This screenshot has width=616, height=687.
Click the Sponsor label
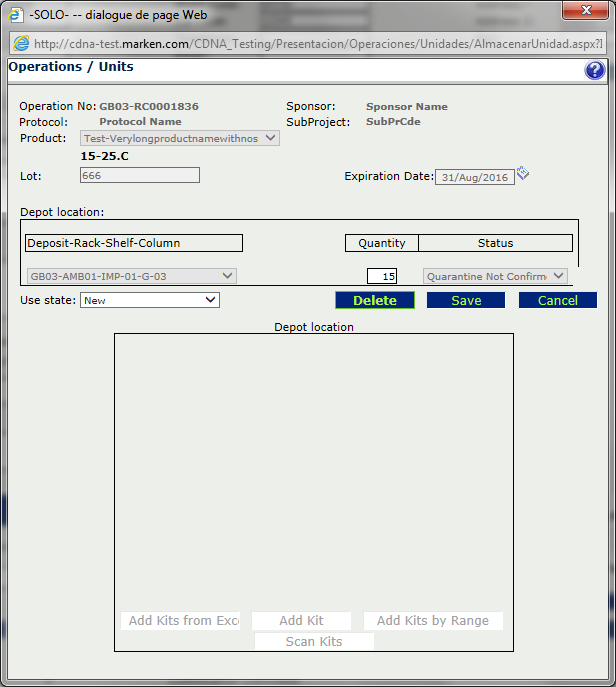(x=311, y=106)
